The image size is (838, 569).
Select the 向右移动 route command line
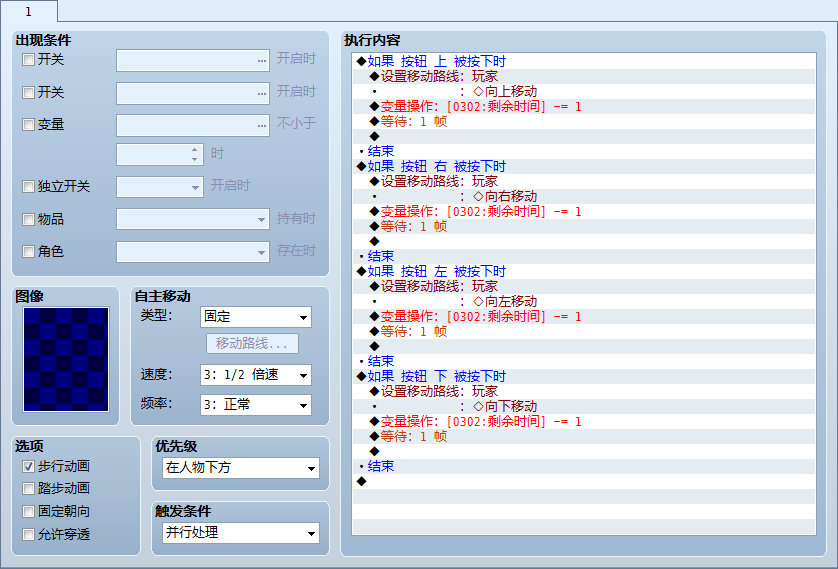pyautogui.click(x=584, y=196)
